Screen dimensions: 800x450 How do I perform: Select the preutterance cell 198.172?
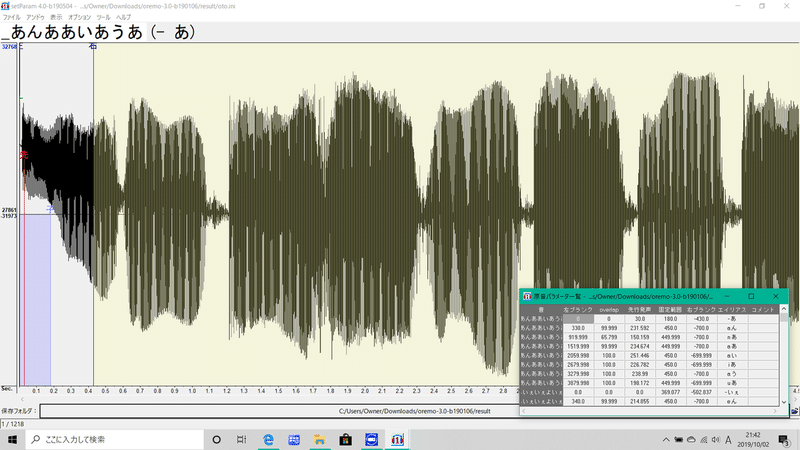pyautogui.click(x=639, y=383)
